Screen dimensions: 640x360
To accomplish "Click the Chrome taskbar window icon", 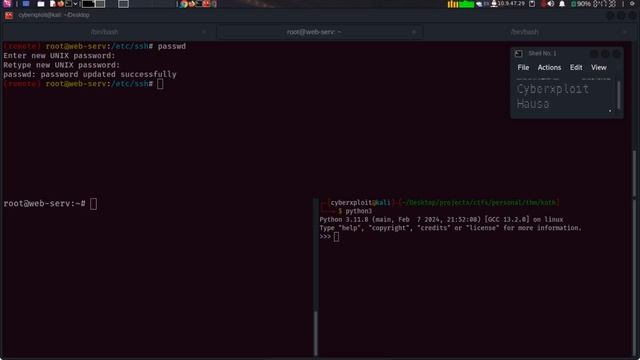I will click(x=184, y=4).
